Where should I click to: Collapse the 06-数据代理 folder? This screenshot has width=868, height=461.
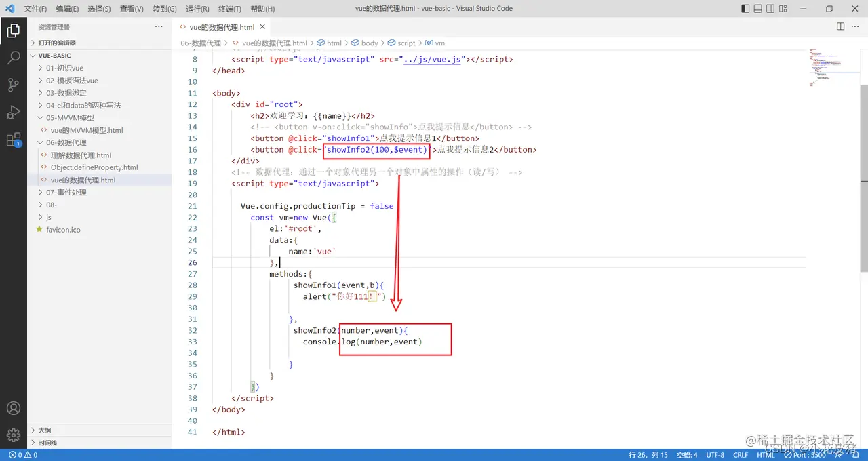[x=99, y=142]
